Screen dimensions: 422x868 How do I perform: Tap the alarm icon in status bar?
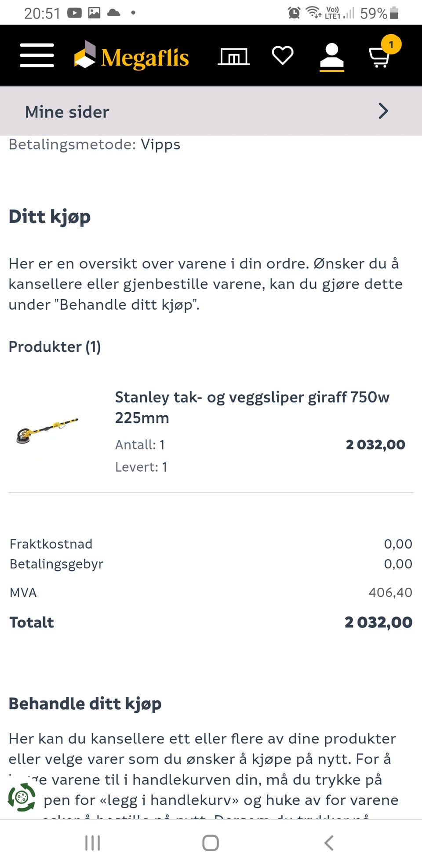294,13
